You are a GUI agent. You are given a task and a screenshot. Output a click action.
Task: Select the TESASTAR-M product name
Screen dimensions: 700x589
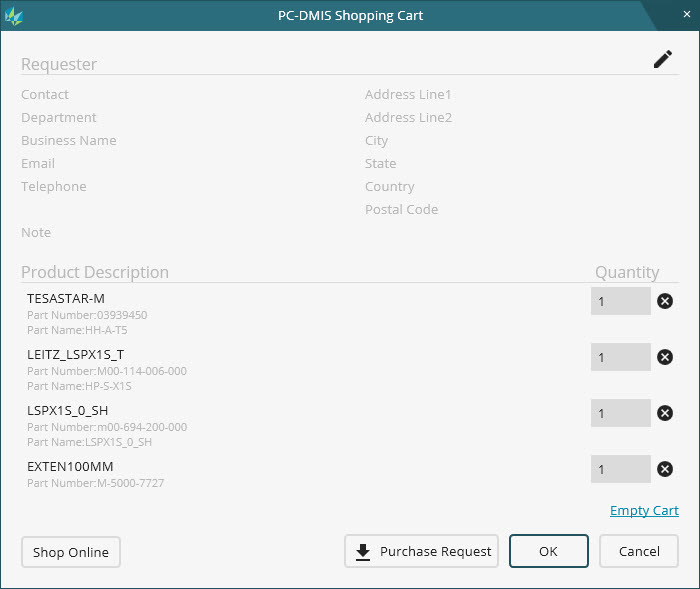[x=66, y=298]
